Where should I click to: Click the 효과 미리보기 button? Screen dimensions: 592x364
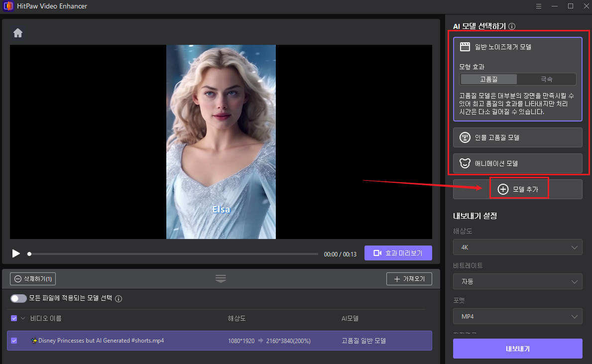point(398,253)
